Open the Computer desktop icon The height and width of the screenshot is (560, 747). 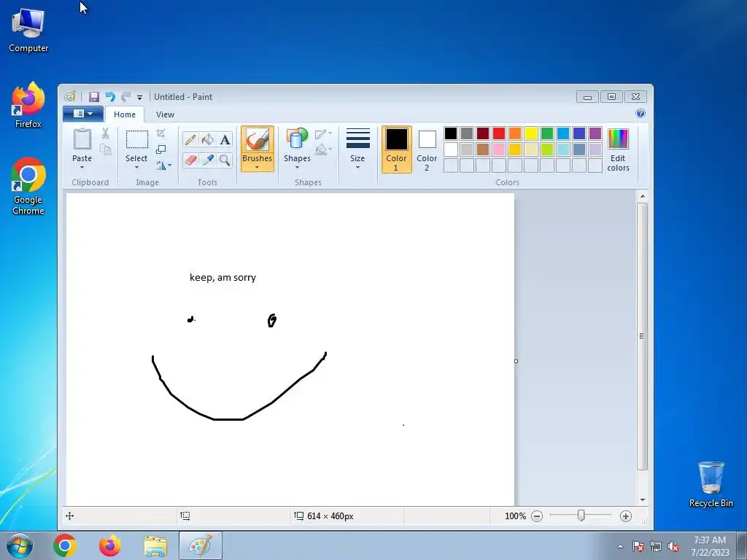(x=28, y=31)
